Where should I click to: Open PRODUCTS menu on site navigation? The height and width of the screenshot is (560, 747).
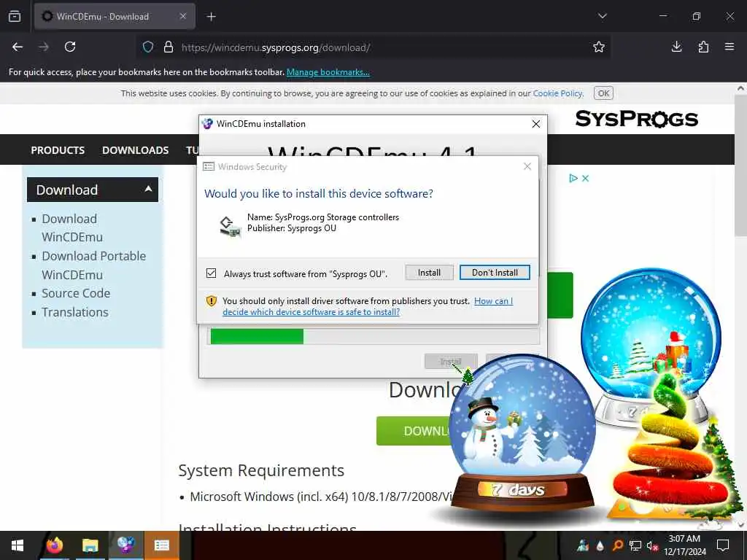click(58, 150)
